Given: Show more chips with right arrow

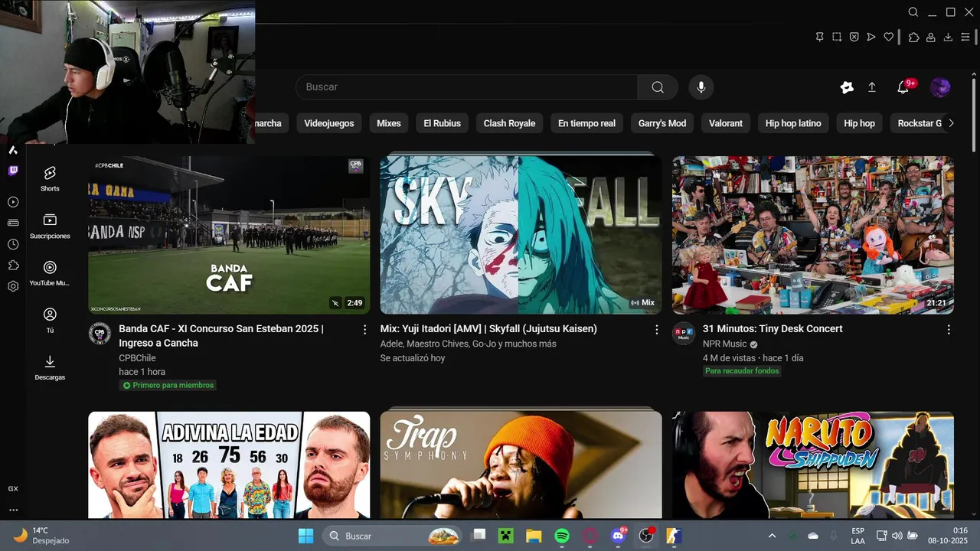Looking at the screenshot, I should 951,123.
